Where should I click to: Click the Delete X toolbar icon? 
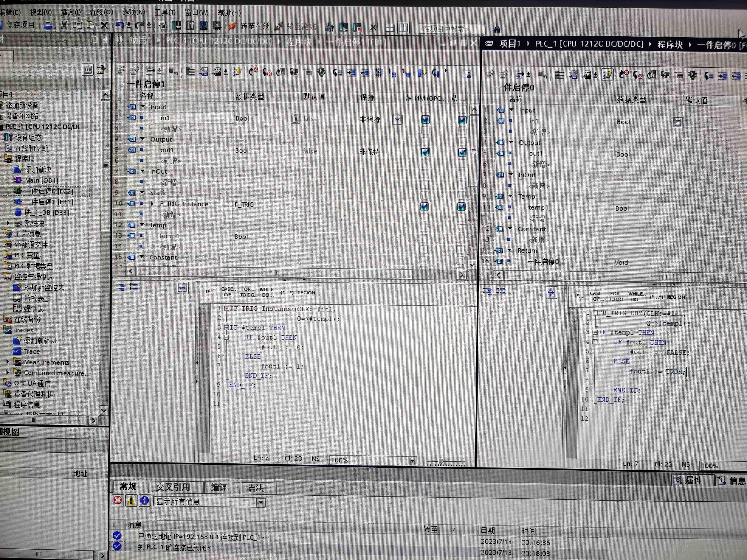tap(105, 25)
